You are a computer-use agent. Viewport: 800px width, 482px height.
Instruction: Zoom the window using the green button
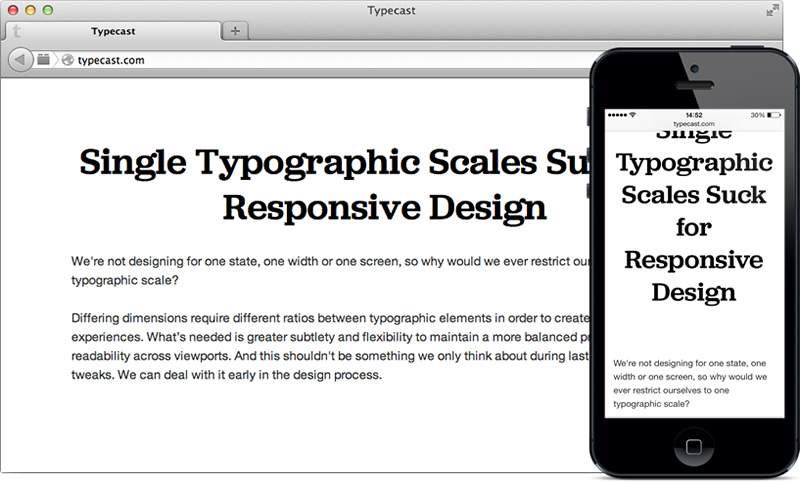(47, 10)
